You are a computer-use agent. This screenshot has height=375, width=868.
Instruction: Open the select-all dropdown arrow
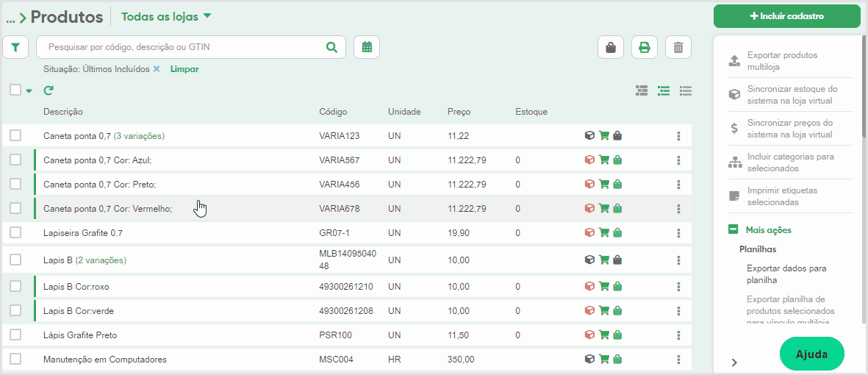pos(29,91)
